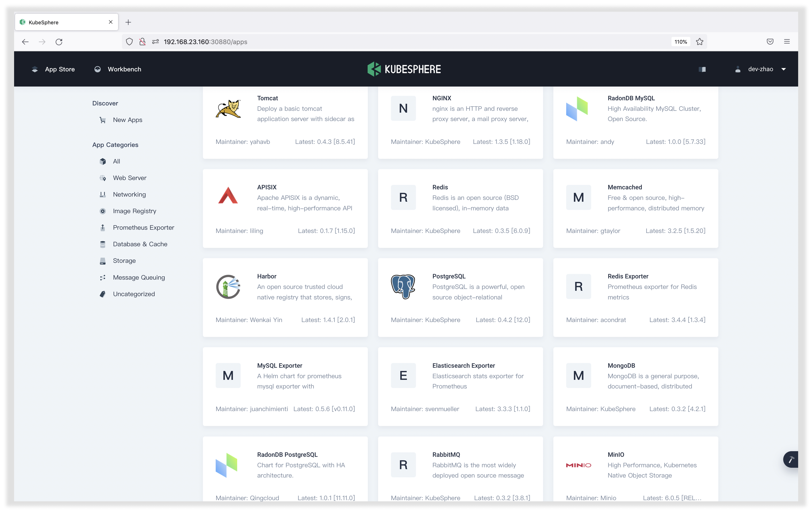Reload the page with refresh icon
The image size is (812, 513).
59,42
